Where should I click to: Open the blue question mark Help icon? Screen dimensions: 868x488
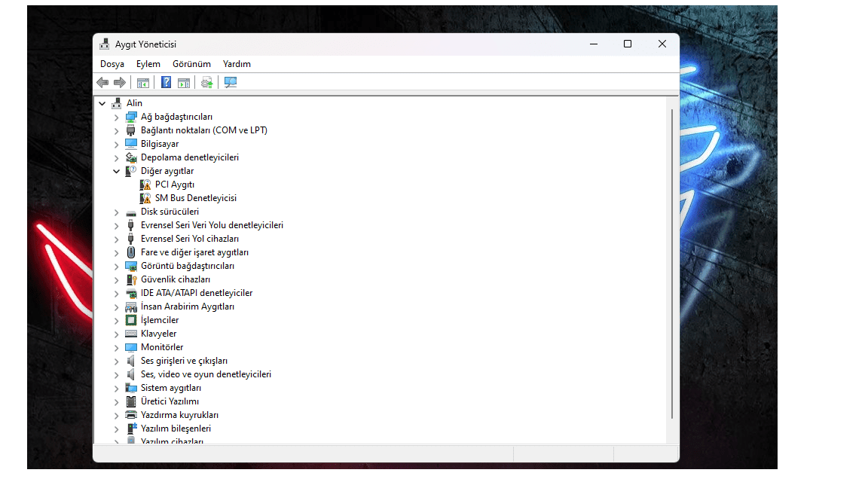tap(166, 83)
